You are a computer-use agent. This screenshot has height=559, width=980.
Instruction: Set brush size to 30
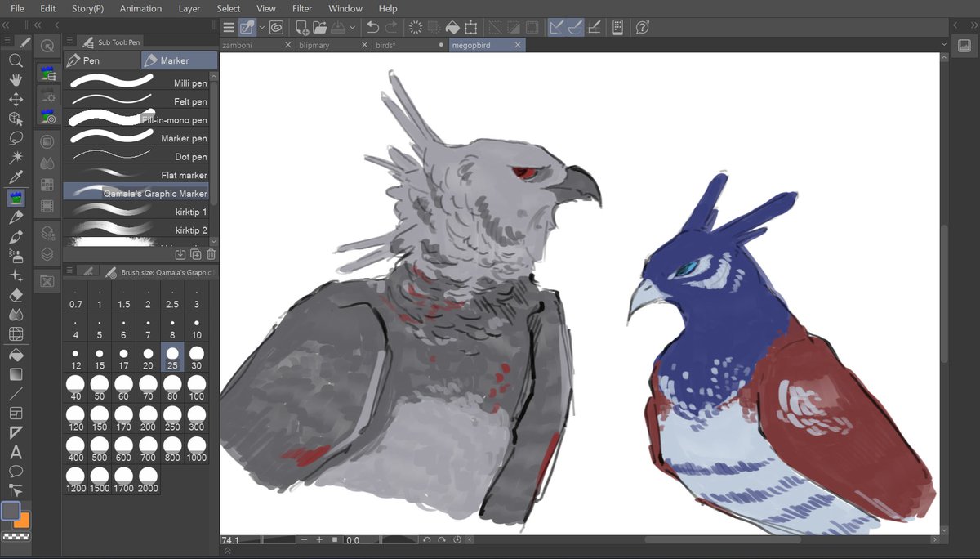click(x=196, y=357)
